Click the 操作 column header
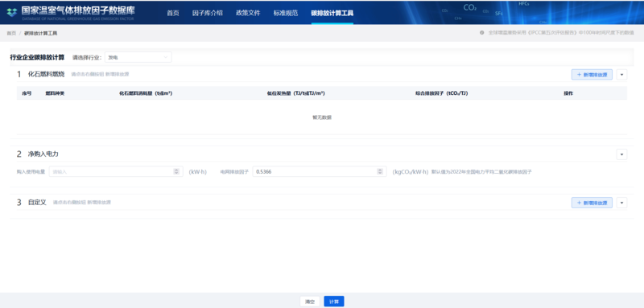Image resolution: width=644 pixels, height=308 pixels. pyautogui.click(x=568, y=93)
